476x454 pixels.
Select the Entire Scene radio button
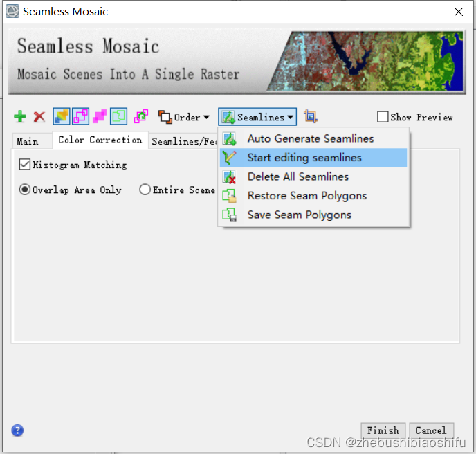tap(145, 190)
